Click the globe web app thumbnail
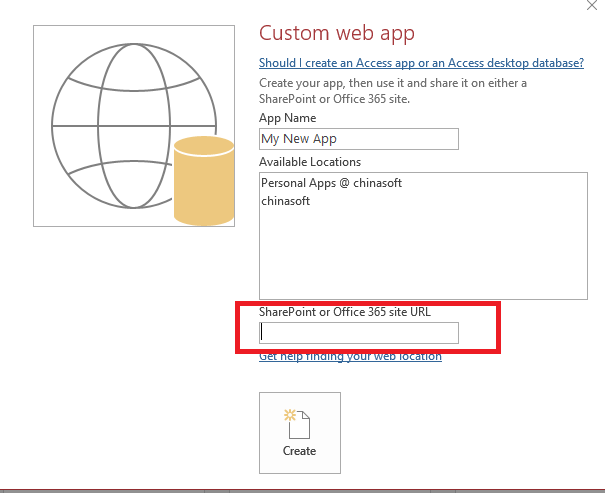605x493 pixels. click(134, 126)
